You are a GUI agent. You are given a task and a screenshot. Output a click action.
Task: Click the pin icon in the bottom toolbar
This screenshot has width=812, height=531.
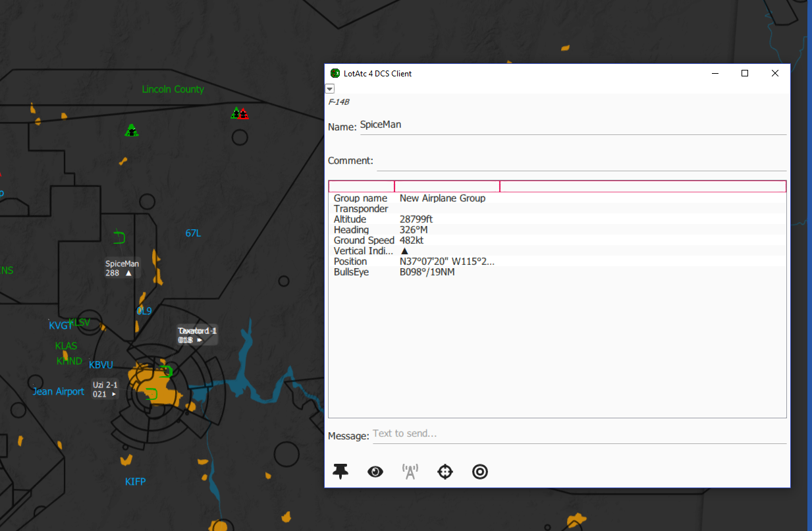[340, 471]
